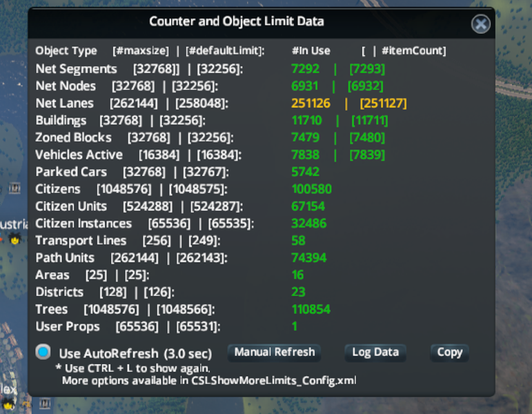Click the Vehicles Active item count [7839]

tap(367, 155)
